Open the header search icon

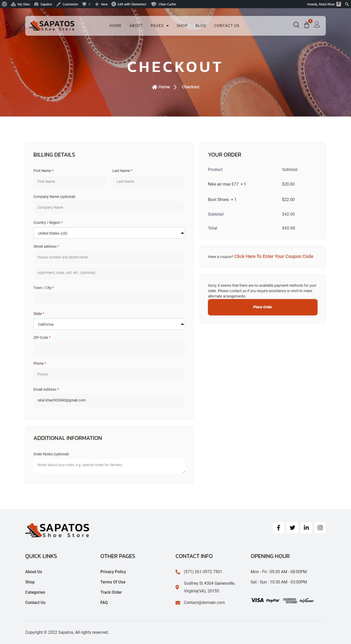(296, 25)
